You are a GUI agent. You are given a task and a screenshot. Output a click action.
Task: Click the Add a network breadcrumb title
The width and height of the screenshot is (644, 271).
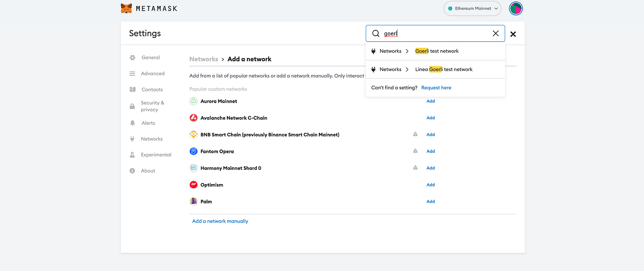(249, 59)
